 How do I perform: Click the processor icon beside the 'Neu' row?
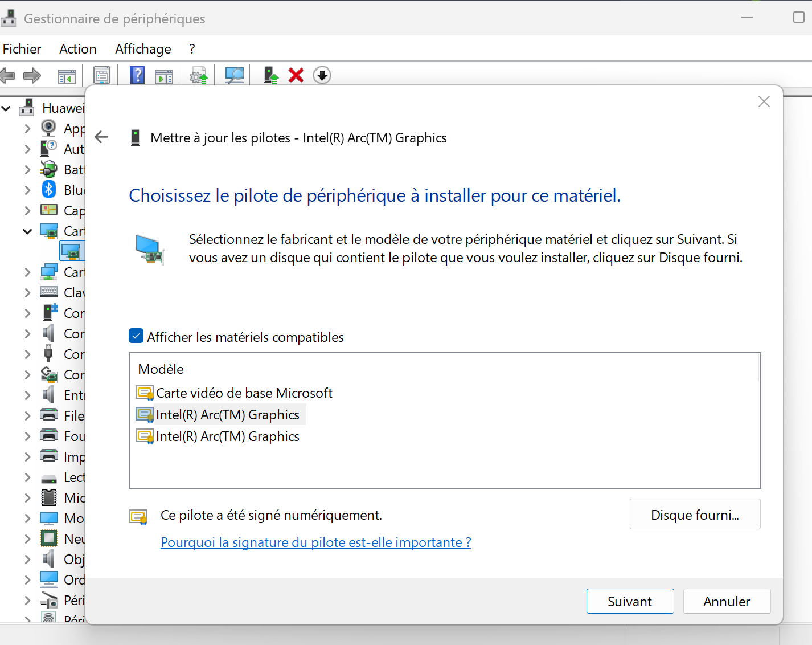tap(49, 538)
